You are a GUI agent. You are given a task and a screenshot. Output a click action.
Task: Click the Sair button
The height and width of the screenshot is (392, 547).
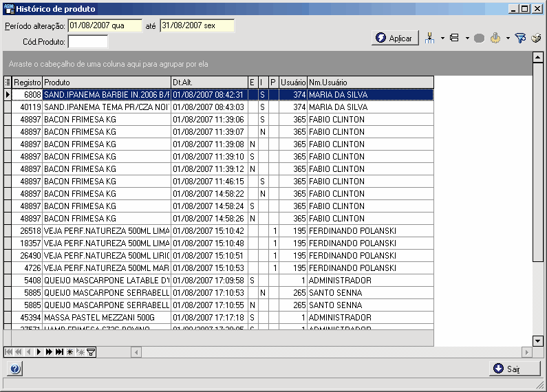click(515, 369)
